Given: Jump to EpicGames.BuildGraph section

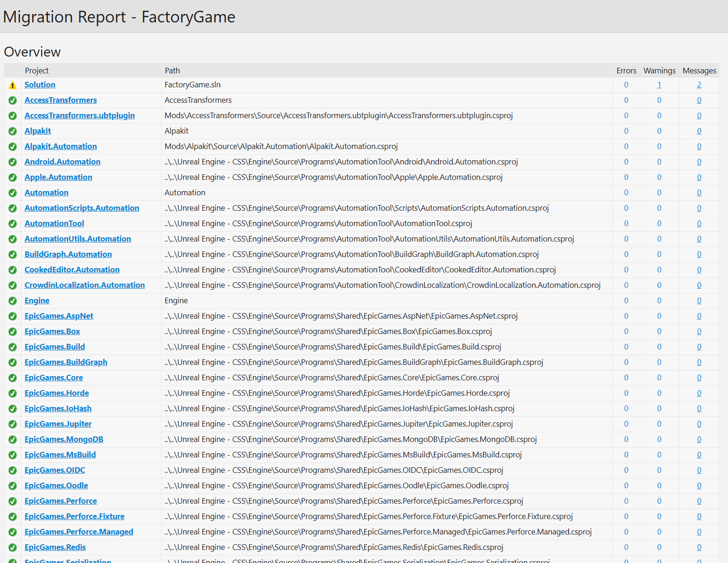Looking at the screenshot, I should point(66,362).
